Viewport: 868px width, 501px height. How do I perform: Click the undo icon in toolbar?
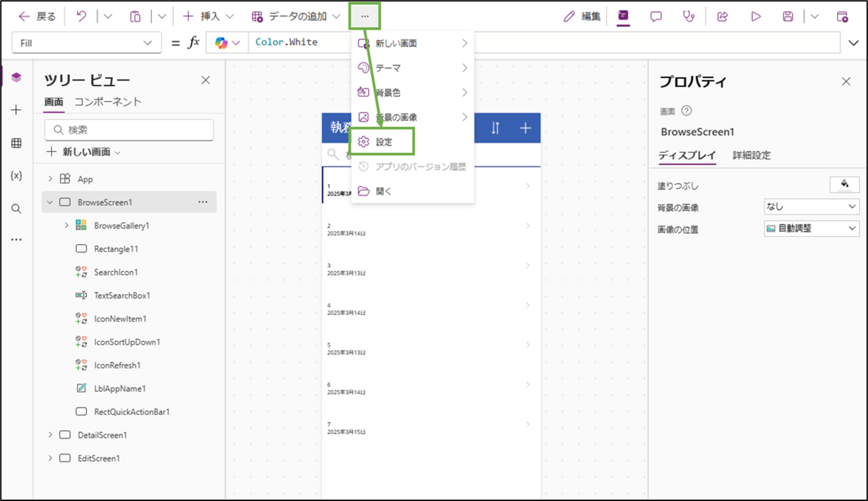click(81, 16)
